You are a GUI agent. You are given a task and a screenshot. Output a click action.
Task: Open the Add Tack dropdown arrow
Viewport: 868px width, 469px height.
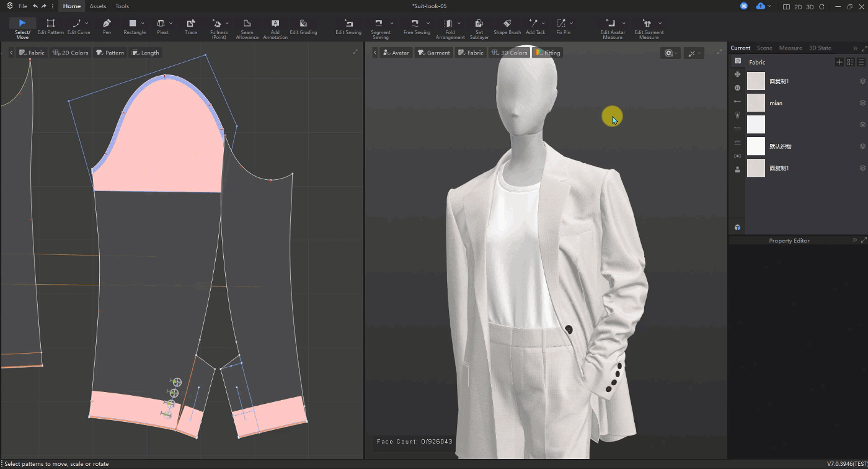pos(543,24)
